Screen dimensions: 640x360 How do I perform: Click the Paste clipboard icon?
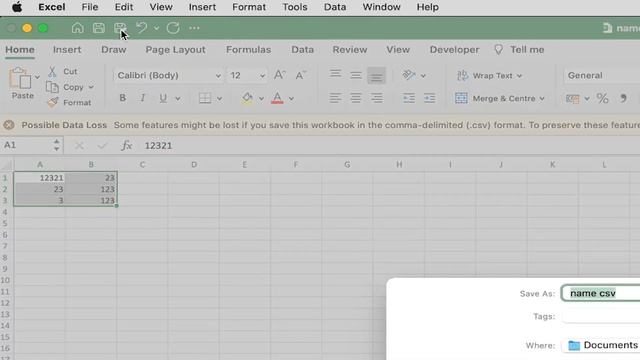(20, 78)
